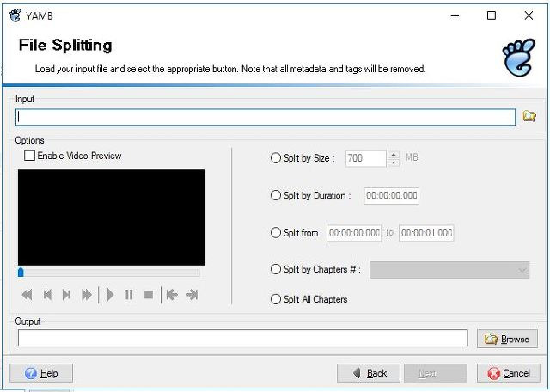This screenshot has width=550, height=392.
Task: Stop the video preview
Action: click(149, 295)
